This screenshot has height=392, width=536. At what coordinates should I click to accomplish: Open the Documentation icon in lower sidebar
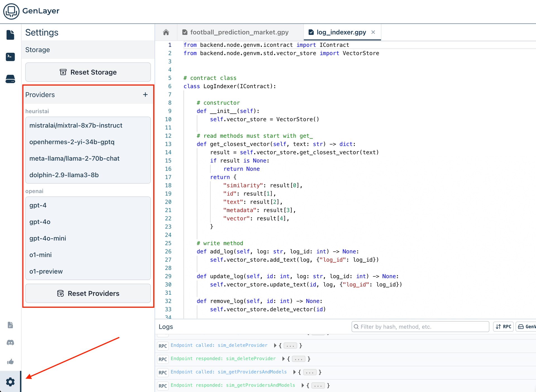pos(10,325)
